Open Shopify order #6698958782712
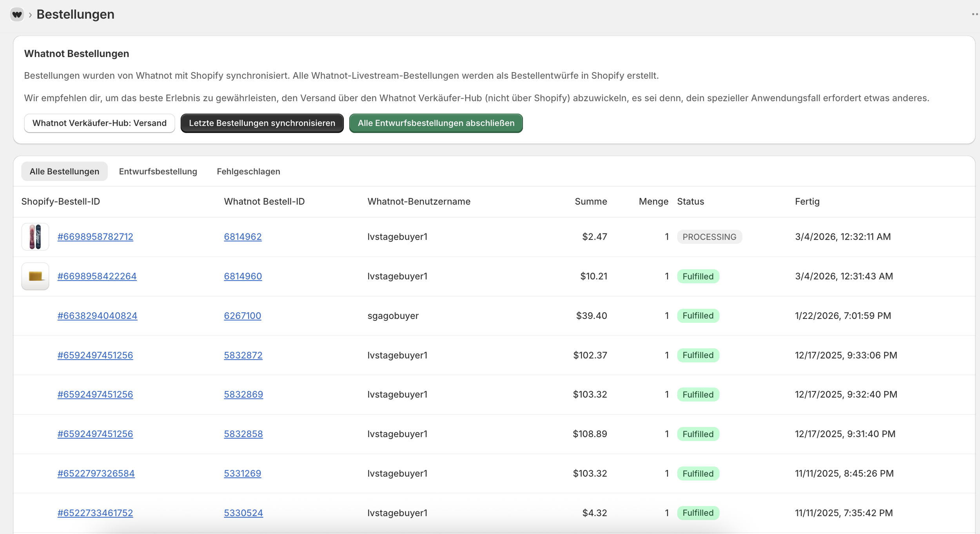 pyautogui.click(x=95, y=237)
